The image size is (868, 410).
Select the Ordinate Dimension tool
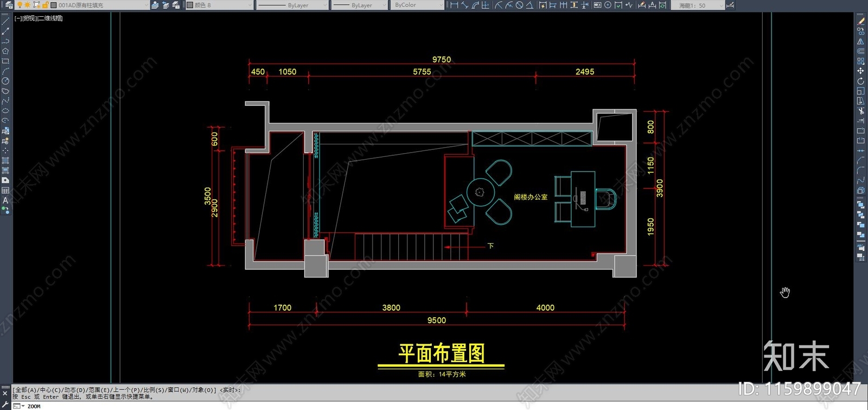pyautogui.click(x=485, y=5)
